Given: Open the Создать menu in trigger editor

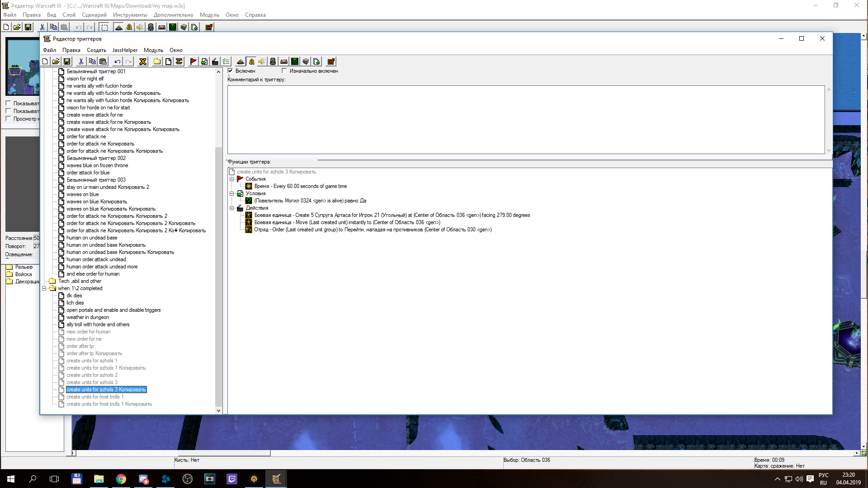Looking at the screenshot, I should 96,50.
